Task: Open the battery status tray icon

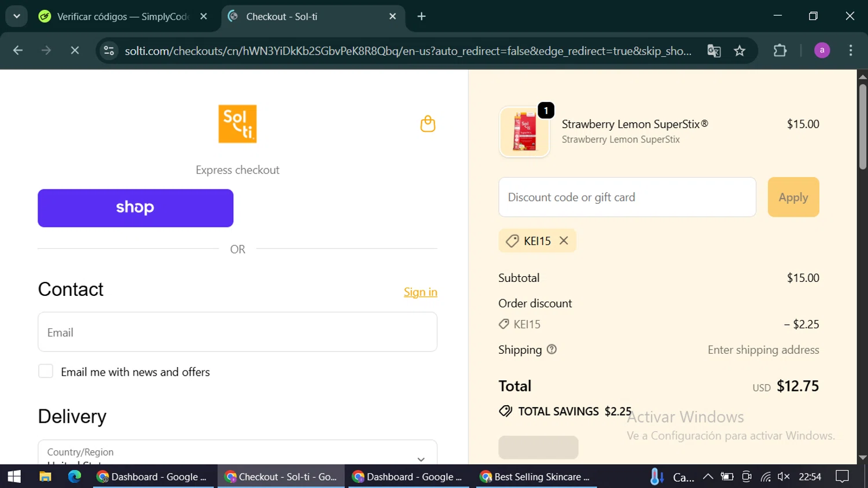Action: click(727, 476)
